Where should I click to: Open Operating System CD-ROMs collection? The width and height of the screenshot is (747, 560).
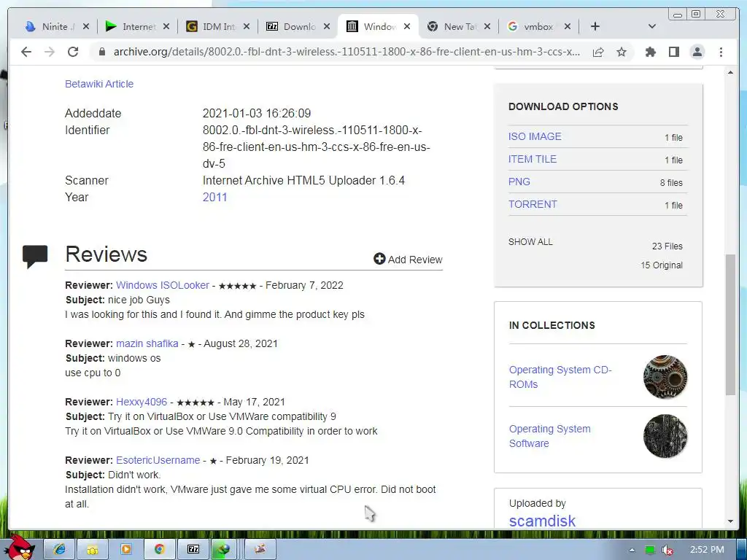click(560, 377)
